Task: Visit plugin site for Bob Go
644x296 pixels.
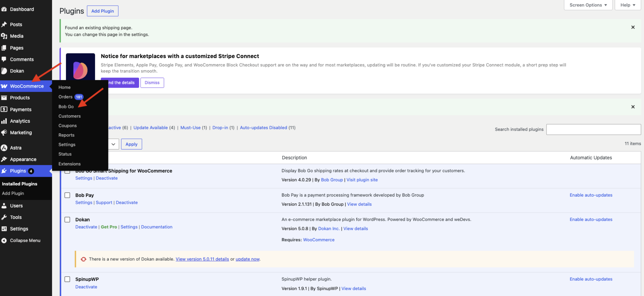Action: pyautogui.click(x=362, y=180)
